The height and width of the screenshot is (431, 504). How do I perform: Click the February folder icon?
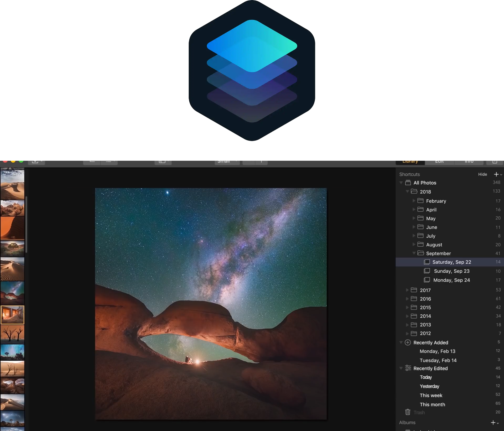420,201
